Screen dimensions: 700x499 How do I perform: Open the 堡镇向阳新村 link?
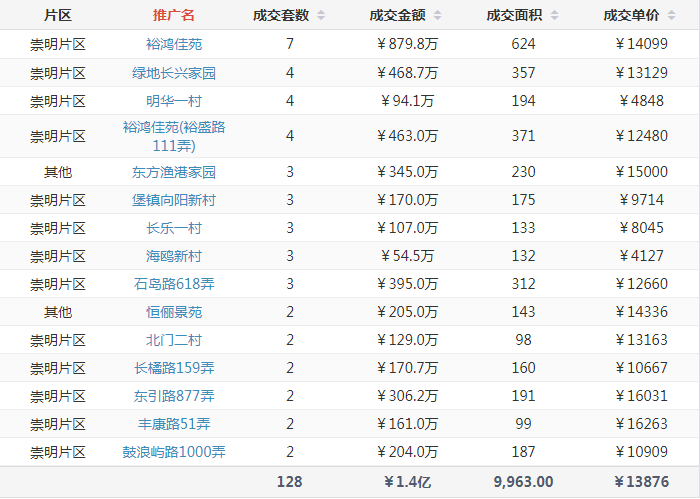tap(174, 200)
